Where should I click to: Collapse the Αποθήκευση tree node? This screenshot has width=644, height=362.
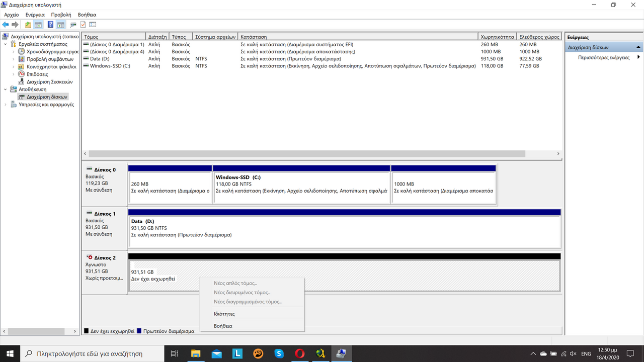6,89
